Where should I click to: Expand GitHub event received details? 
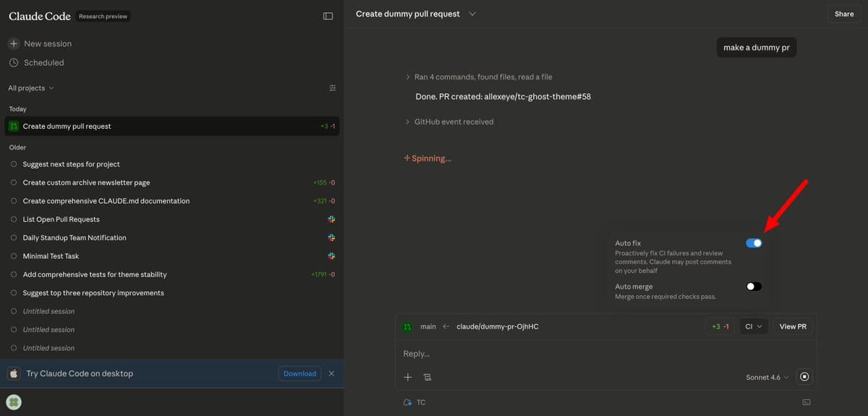[449, 122]
